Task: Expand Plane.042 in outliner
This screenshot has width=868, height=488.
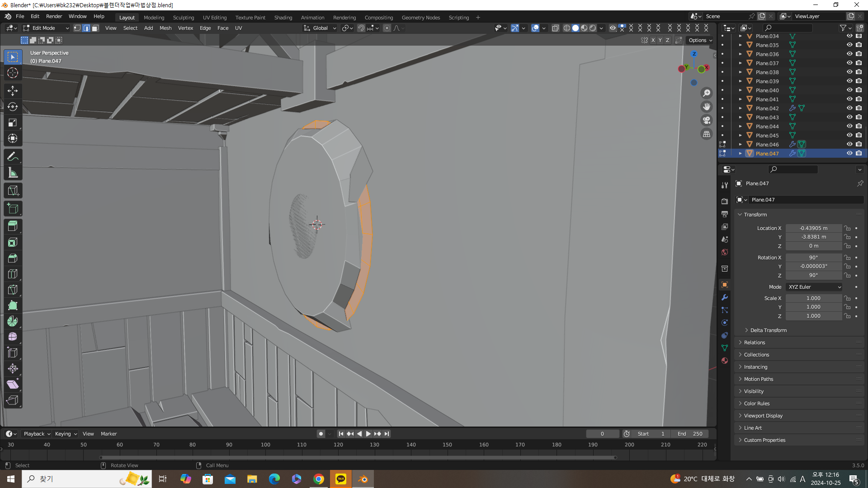Action: tap(740, 108)
